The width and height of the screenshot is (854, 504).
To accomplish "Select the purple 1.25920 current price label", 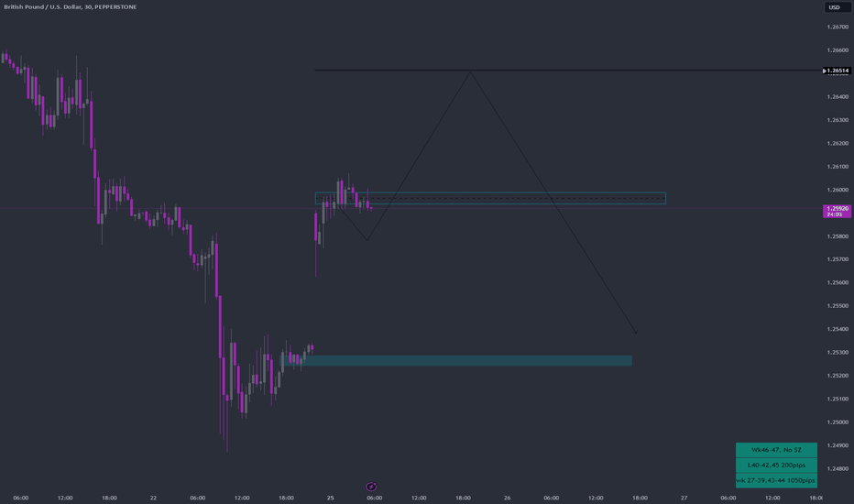I will click(x=838, y=212).
